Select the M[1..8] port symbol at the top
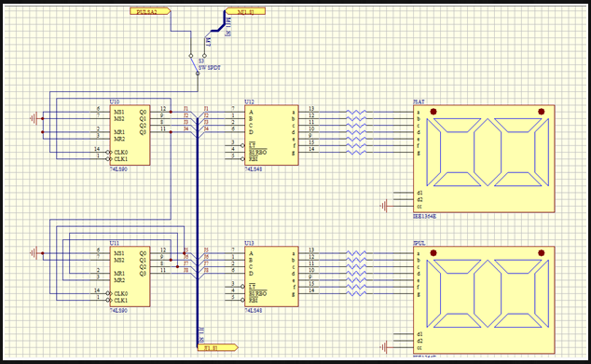 245,12
